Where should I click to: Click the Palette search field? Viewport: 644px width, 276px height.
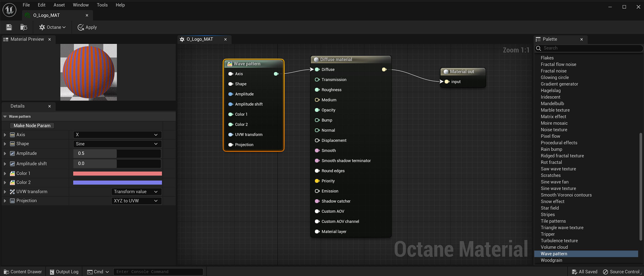(x=589, y=48)
